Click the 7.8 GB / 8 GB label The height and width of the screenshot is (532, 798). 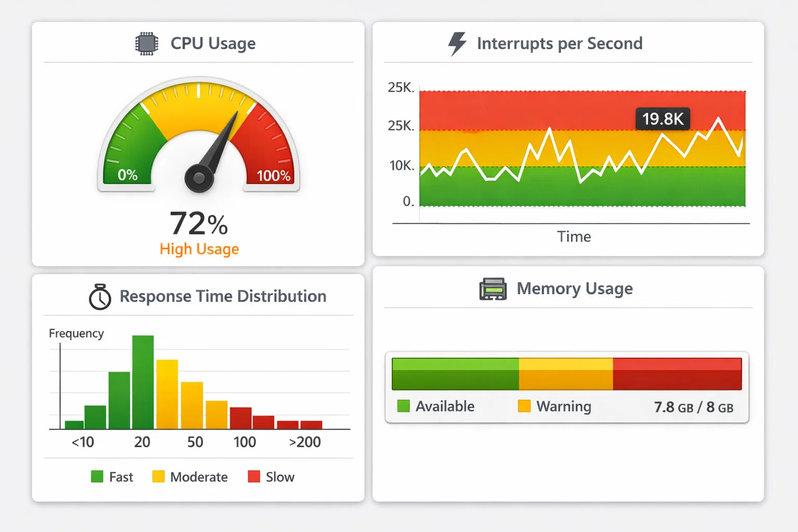tap(694, 407)
